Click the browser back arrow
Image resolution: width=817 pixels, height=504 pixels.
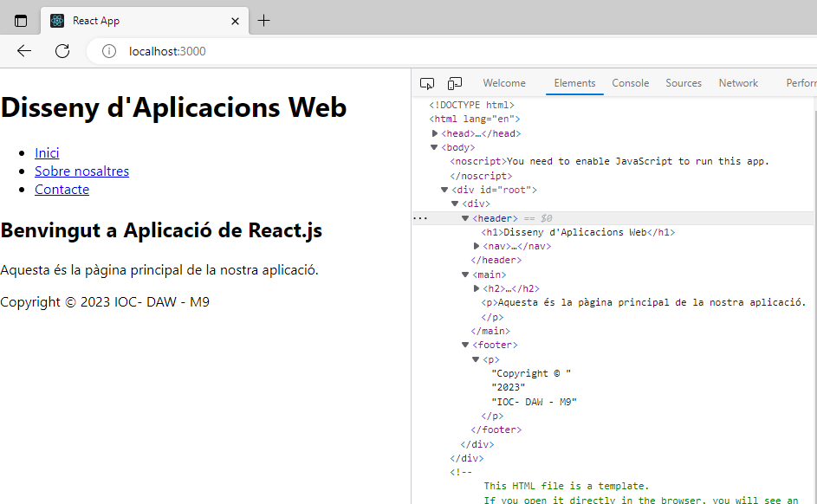pyautogui.click(x=24, y=51)
